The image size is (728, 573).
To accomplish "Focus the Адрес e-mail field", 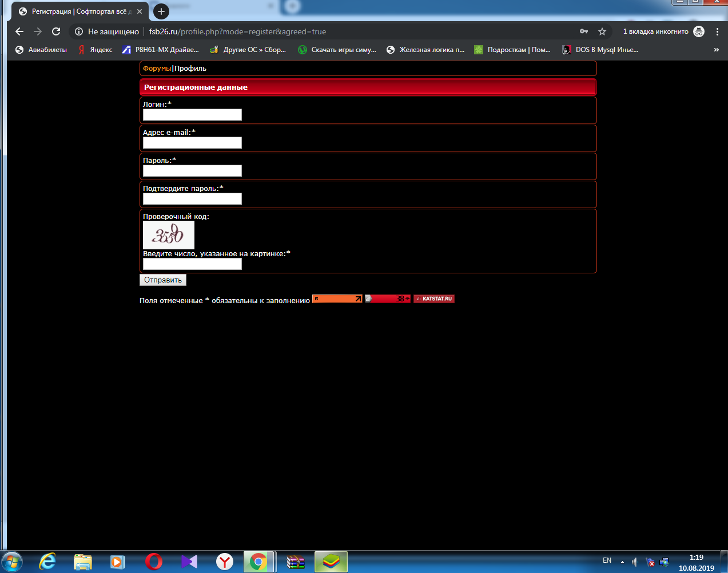I will click(192, 143).
